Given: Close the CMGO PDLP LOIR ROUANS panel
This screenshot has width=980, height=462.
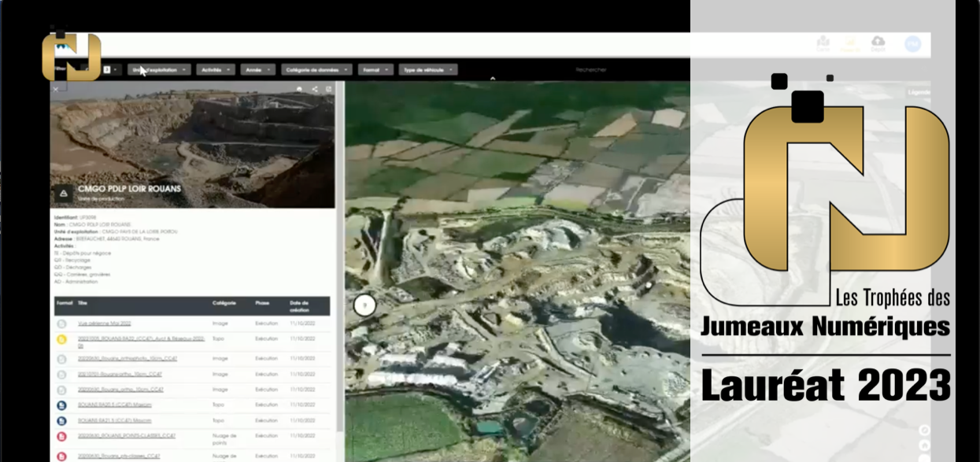Looking at the screenshot, I should tap(56, 90).
